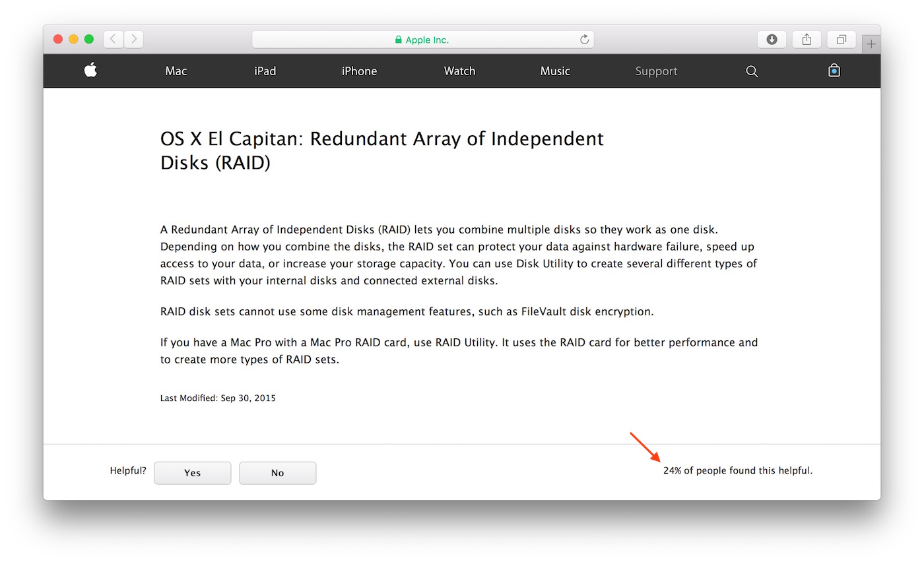Answer No to Helpful question
This screenshot has height=562, width=924.
pos(278,473)
